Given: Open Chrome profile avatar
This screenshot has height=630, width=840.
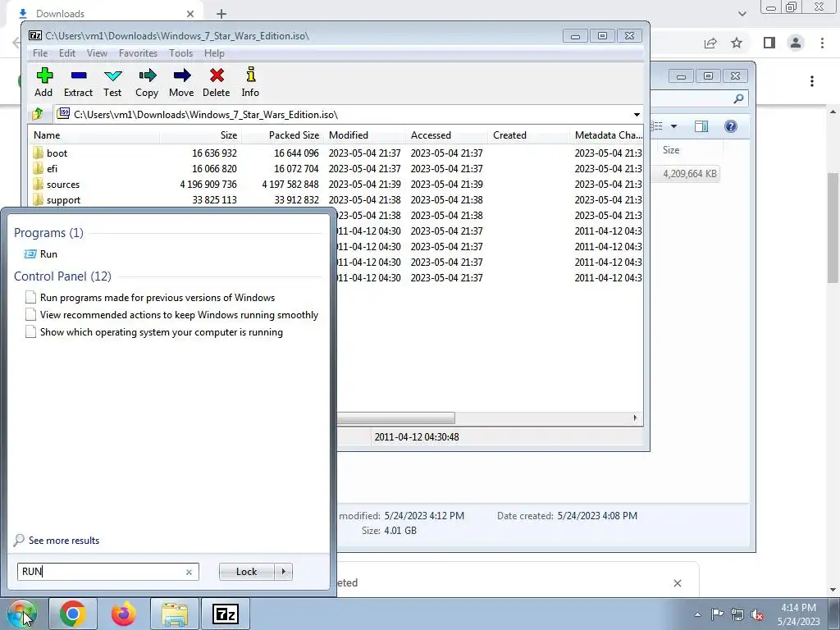Looking at the screenshot, I should 796,43.
